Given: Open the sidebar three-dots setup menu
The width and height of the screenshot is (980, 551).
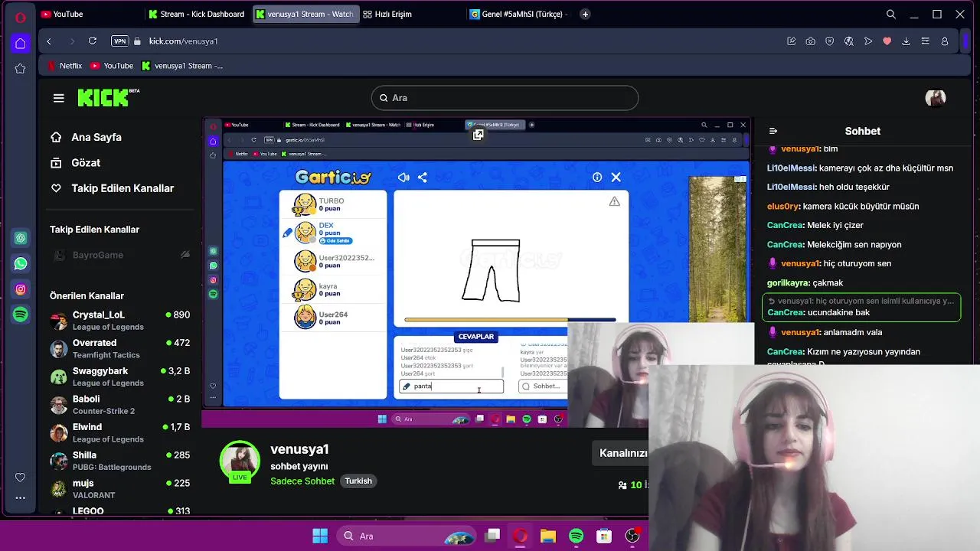Looking at the screenshot, I should (x=21, y=497).
